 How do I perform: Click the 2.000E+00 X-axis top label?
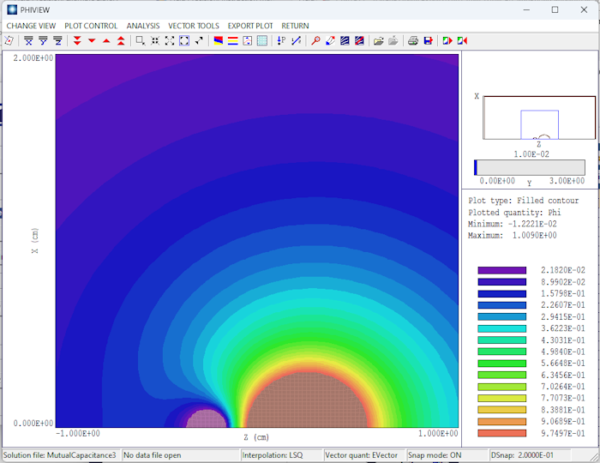[x=33, y=58]
